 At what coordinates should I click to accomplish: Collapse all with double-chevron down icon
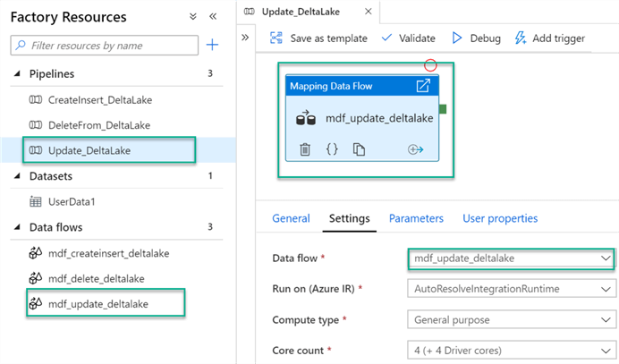coord(193,17)
